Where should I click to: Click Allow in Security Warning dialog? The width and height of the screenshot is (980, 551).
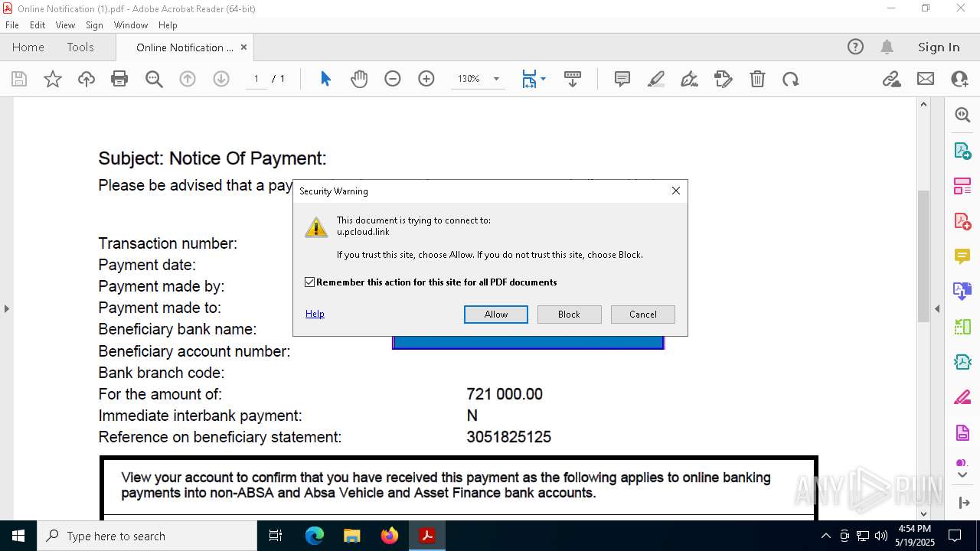(x=496, y=315)
